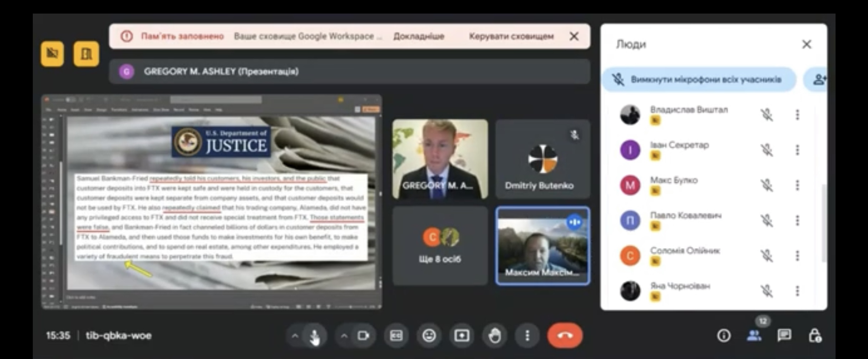Mute all participants with Вимкнути мікрофони button
Screen dimensions: 868x359
[x=699, y=79]
